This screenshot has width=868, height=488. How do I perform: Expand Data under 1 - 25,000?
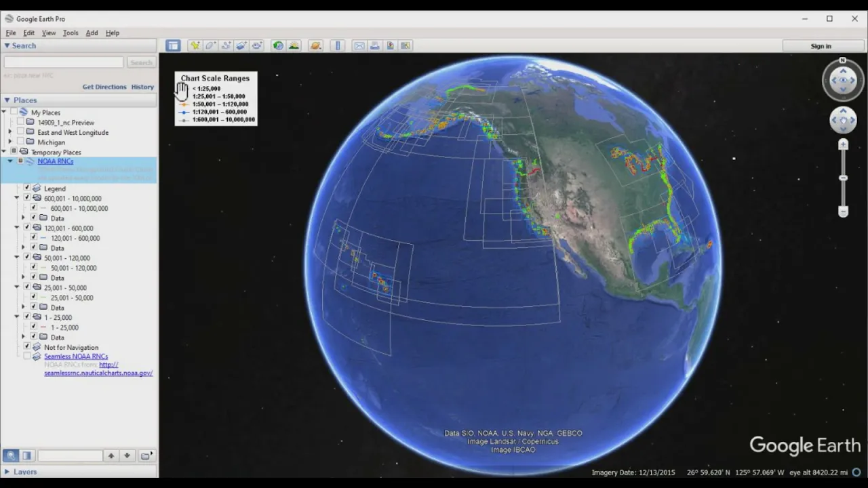tap(23, 337)
